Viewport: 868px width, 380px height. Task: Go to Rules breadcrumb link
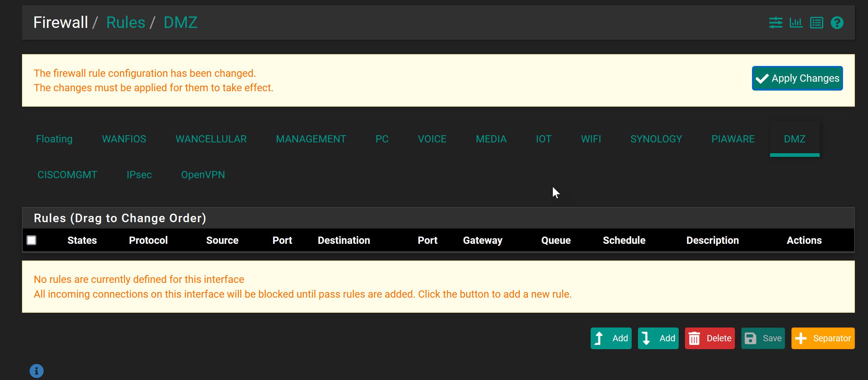[126, 23]
